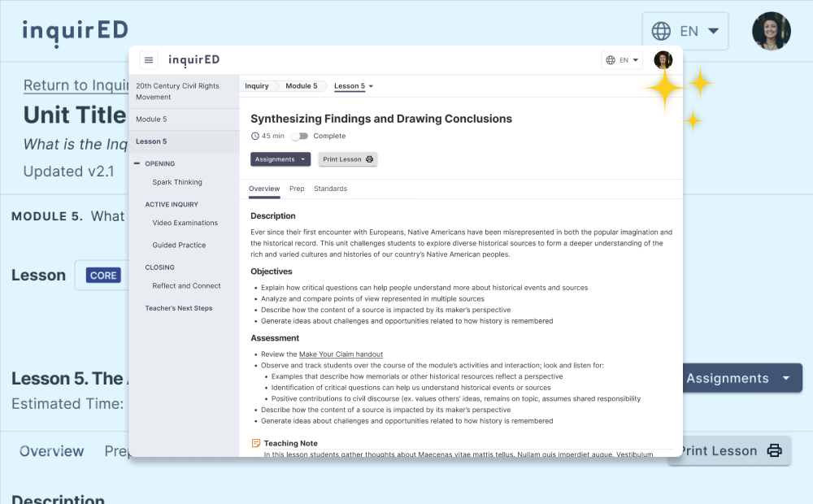The height and width of the screenshot is (504, 813).
Task: Open the EN language dropdown in the lesson window
Action: pos(623,60)
